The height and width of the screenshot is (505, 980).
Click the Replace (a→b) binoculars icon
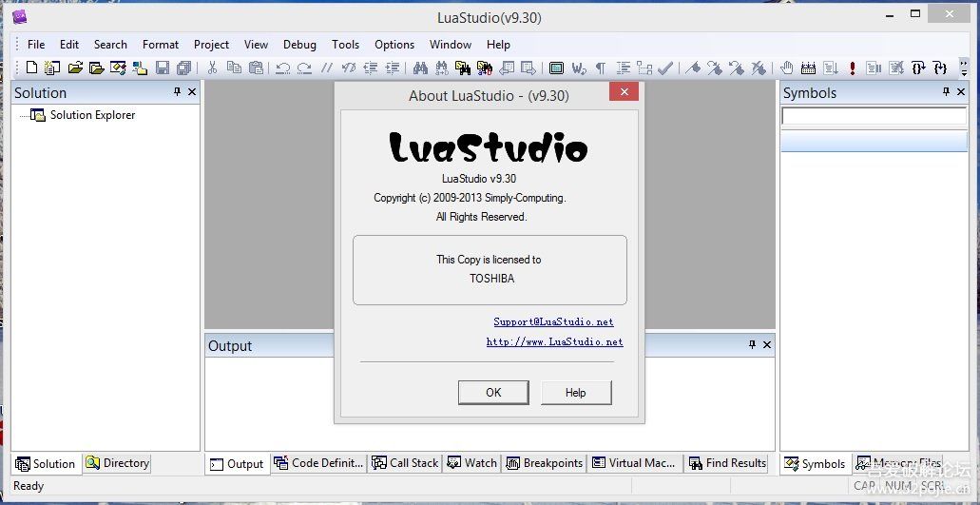442,68
